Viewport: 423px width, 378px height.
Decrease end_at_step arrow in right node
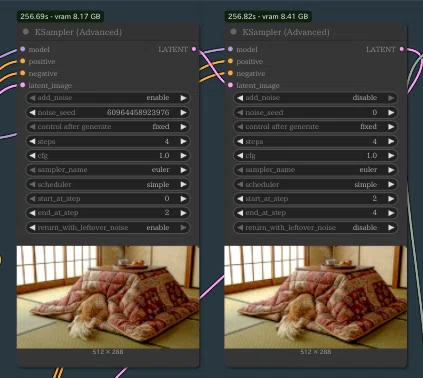coord(240,213)
